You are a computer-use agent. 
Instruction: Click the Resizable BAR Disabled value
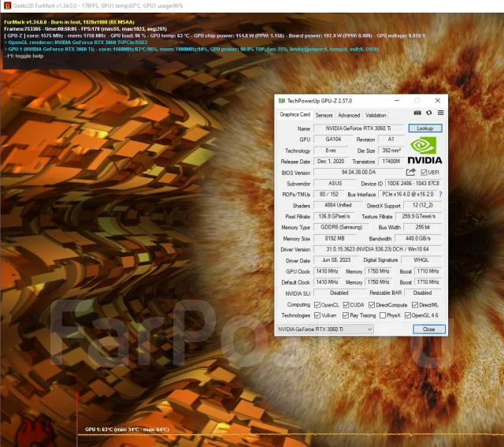tap(423, 292)
